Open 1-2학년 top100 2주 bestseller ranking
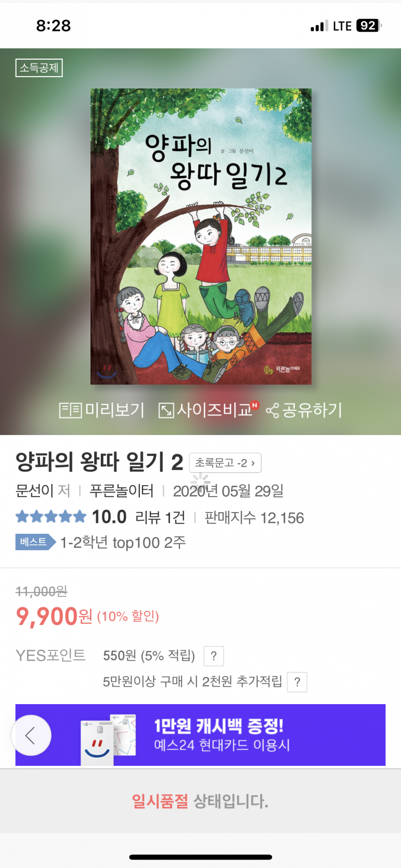 click(123, 542)
